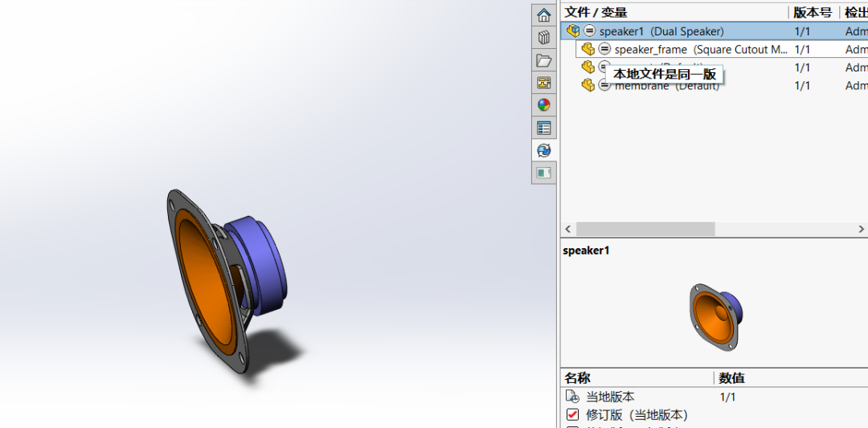
Task: Click the part icon in the row above membrane
Action: pos(588,67)
